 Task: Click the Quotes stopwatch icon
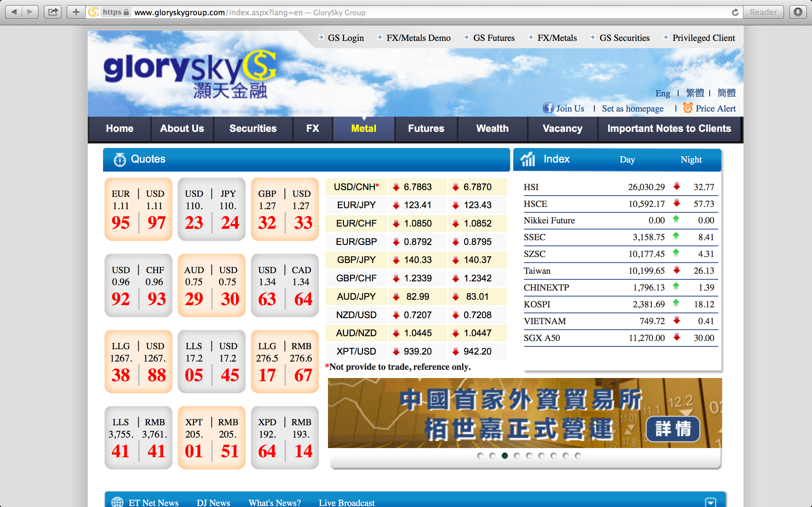pyautogui.click(x=120, y=160)
